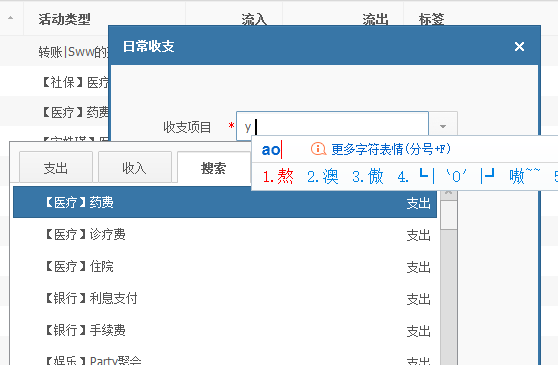558x365 pixels.
Task: Pick 【银行】利息支付 entry
Action: (225, 298)
